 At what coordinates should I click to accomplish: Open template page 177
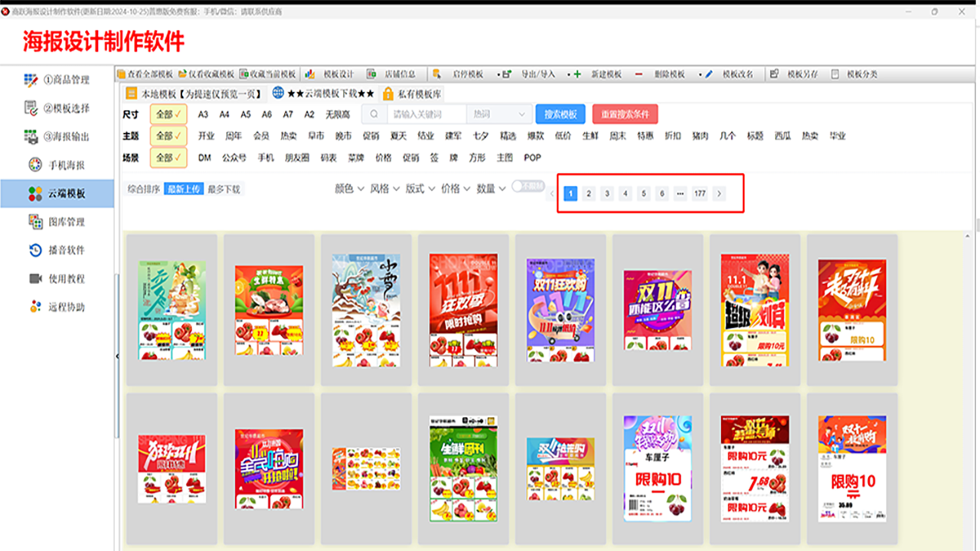coord(700,194)
